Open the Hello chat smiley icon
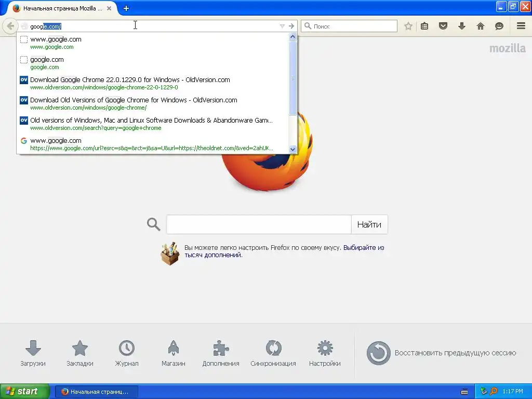532x399 pixels. pyautogui.click(x=499, y=26)
